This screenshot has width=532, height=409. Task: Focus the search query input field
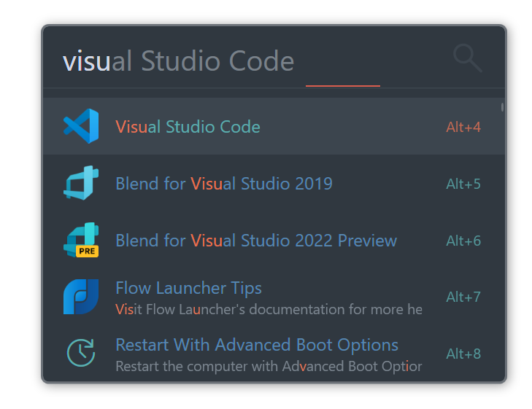(251, 61)
